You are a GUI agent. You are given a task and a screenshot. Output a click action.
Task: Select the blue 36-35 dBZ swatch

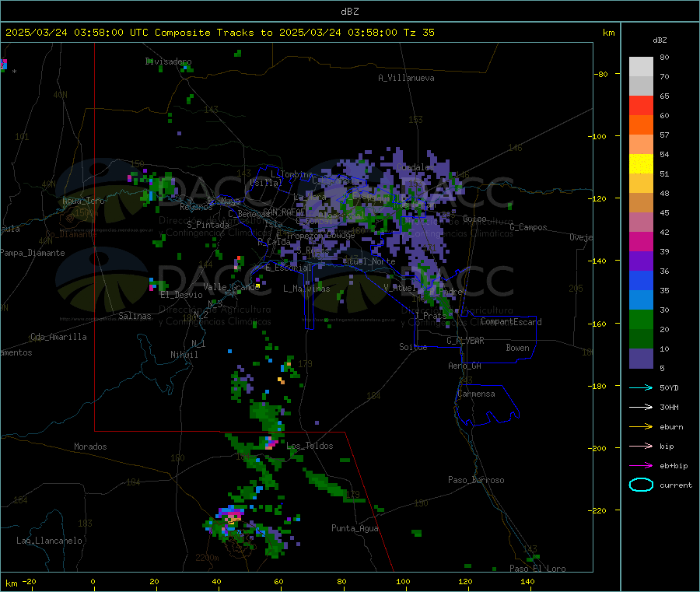click(641, 280)
